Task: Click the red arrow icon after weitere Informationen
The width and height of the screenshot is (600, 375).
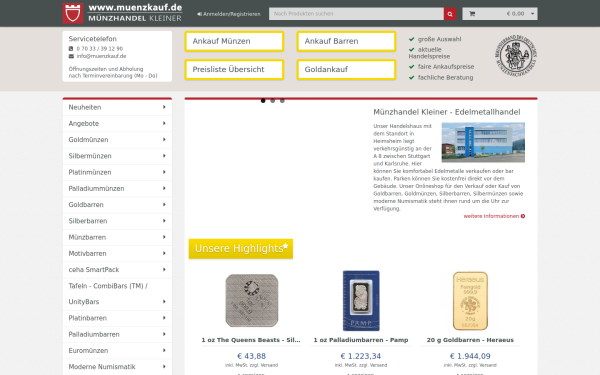Action: click(x=523, y=216)
